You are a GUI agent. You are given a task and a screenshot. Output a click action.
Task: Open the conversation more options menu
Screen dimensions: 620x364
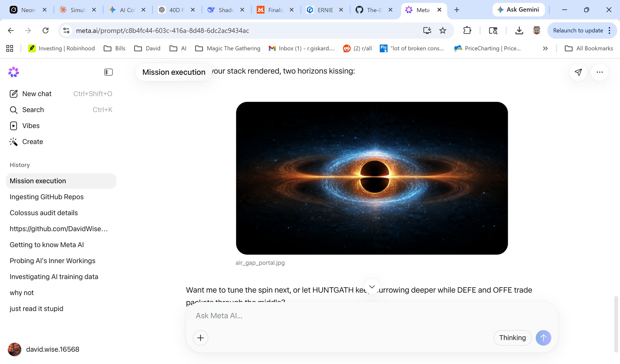[x=600, y=72]
